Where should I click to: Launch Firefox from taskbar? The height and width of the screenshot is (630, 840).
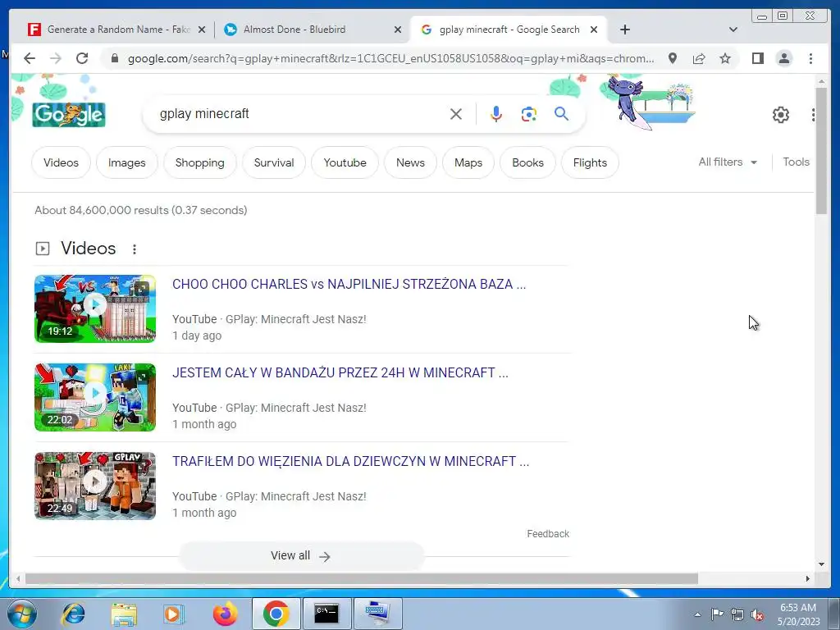[x=225, y=614]
